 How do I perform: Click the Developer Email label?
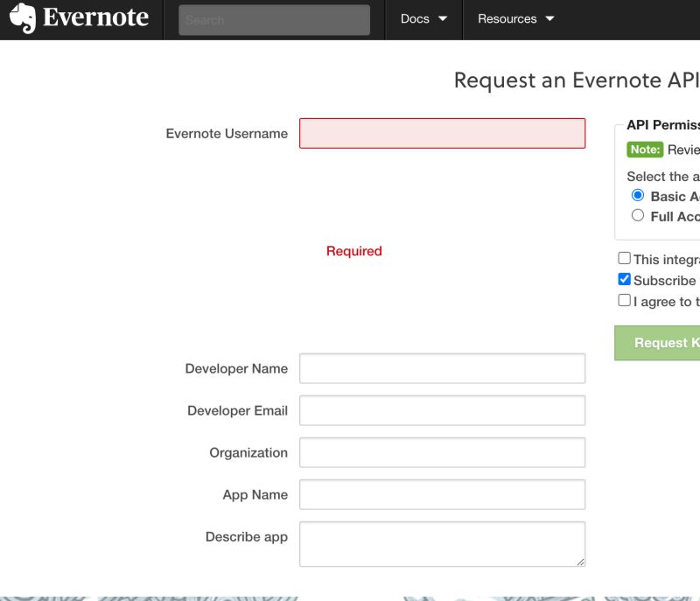tap(237, 410)
